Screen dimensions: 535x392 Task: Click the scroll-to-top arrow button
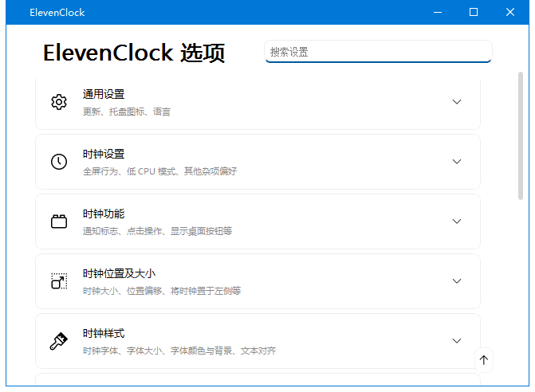click(x=483, y=360)
